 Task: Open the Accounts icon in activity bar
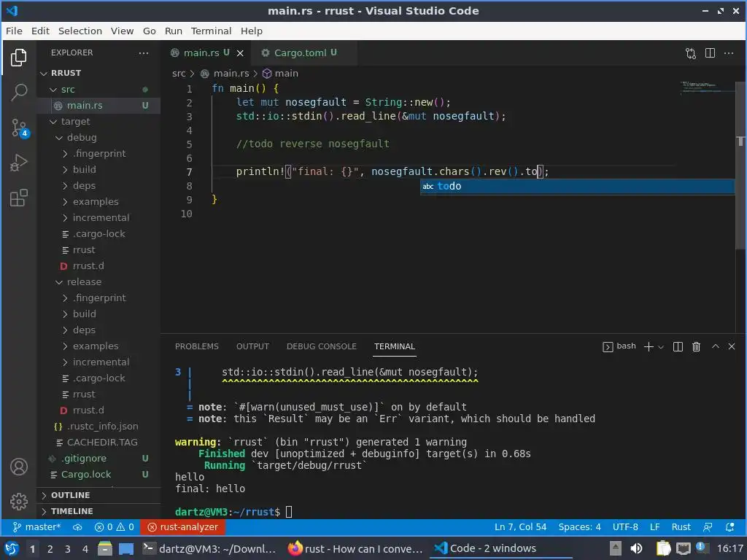pyautogui.click(x=19, y=467)
